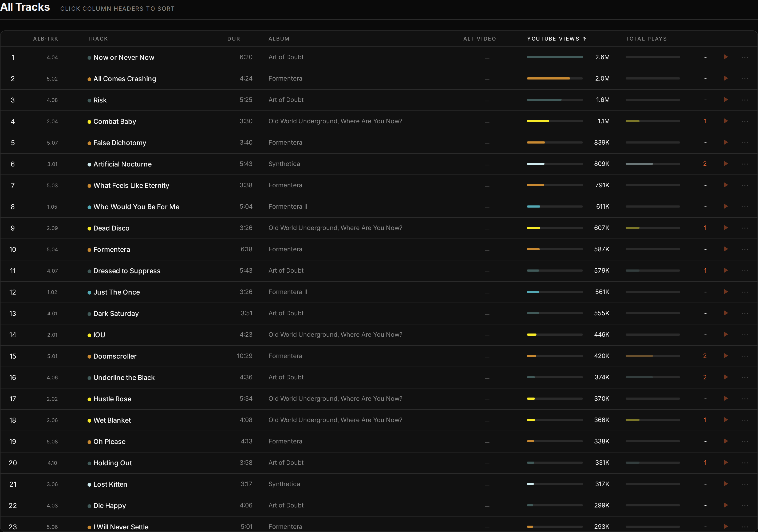Sort the table by Total Plays
The width and height of the screenshot is (758, 532).
[646, 39]
